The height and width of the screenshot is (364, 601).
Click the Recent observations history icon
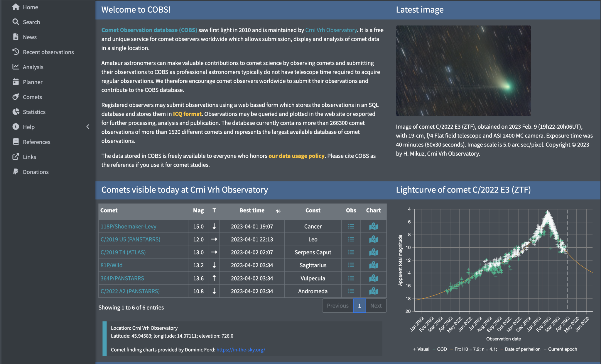pyautogui.click(x=16, y=52)
